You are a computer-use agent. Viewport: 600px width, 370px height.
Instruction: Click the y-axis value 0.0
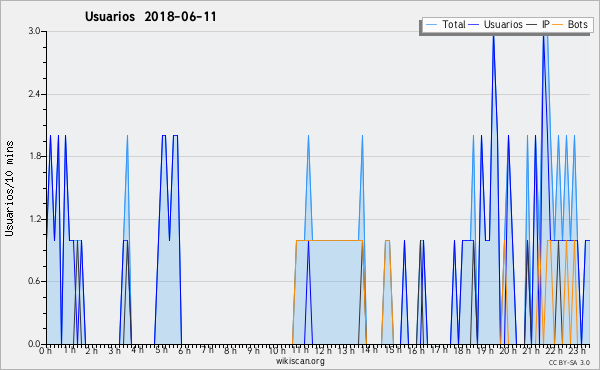[x=34, y=344]
